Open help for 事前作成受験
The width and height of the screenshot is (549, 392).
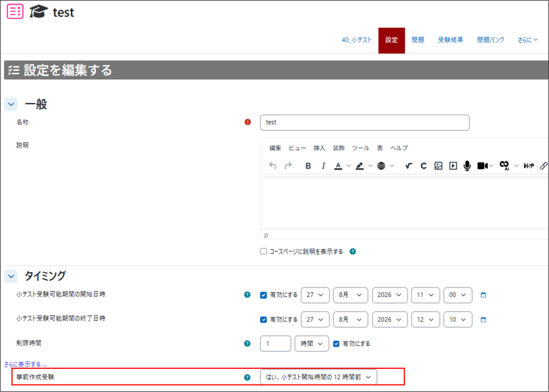[x=247, y=378]
